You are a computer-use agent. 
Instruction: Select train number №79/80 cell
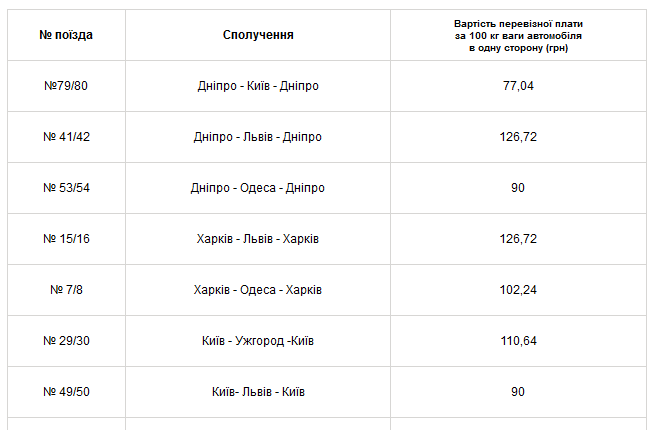pyautogui.click(x=66, y=86)
